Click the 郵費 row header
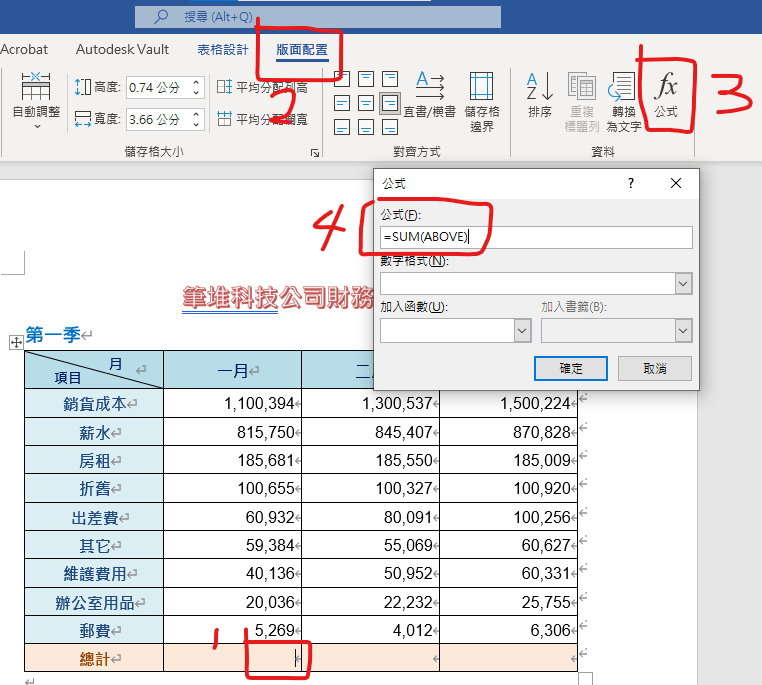The height and width of the screenshot is (685, 762). coord(94,630)
